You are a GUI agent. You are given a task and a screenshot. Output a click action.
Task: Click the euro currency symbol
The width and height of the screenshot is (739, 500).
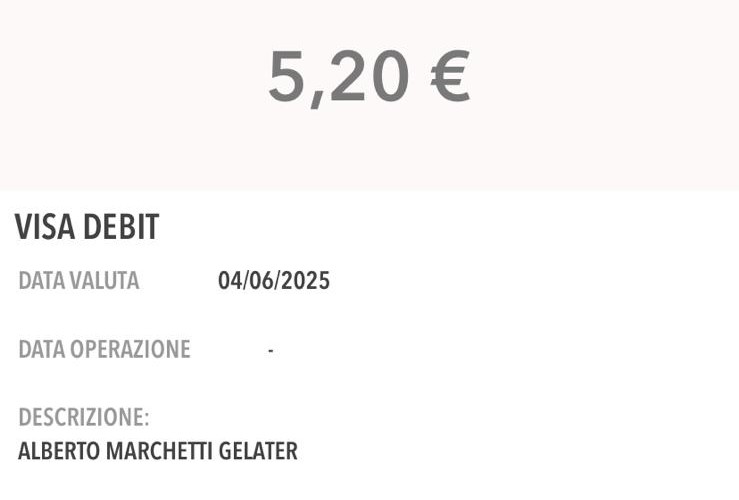450,78
